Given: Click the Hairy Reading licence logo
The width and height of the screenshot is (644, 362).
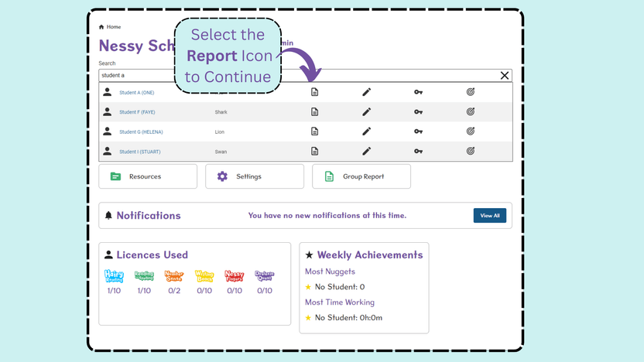Looking at the screenshot, I should 114,276.
